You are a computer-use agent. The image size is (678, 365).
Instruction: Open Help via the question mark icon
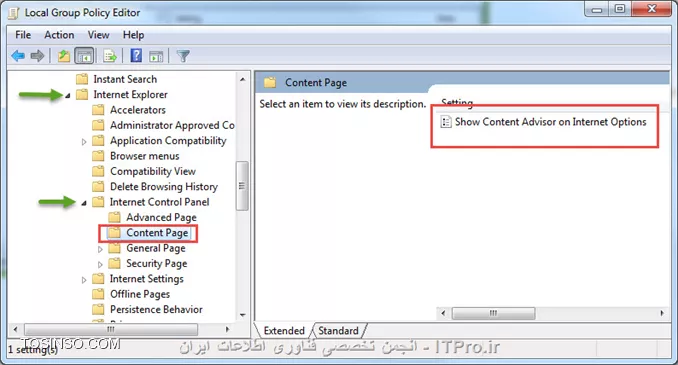(136, 55)
